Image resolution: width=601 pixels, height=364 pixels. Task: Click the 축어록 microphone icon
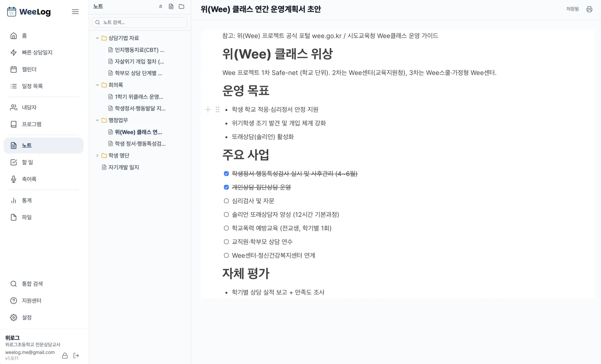click(13, 179)
